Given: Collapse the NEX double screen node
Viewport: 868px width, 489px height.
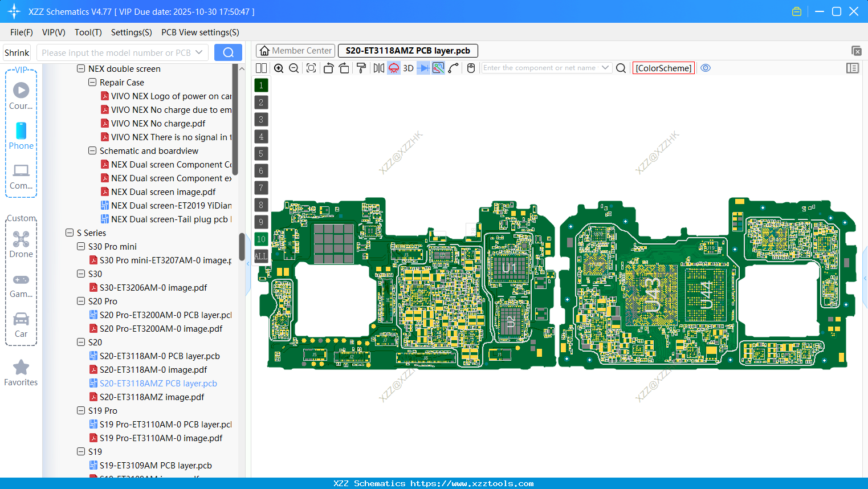Looking at the screenshot, I should 83,68.
